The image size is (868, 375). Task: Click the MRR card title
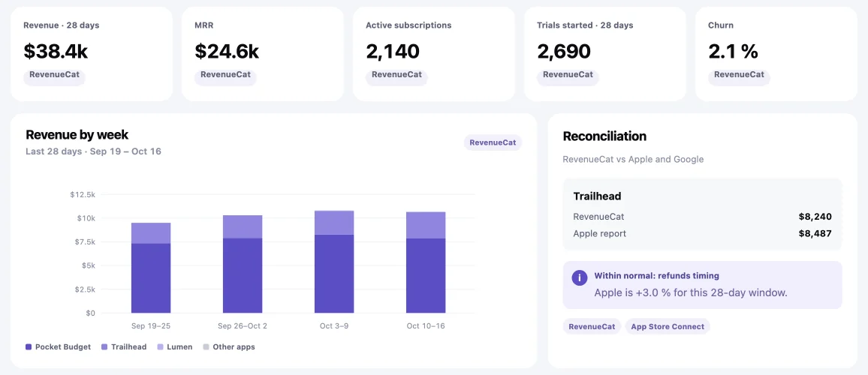pos(203,25)
